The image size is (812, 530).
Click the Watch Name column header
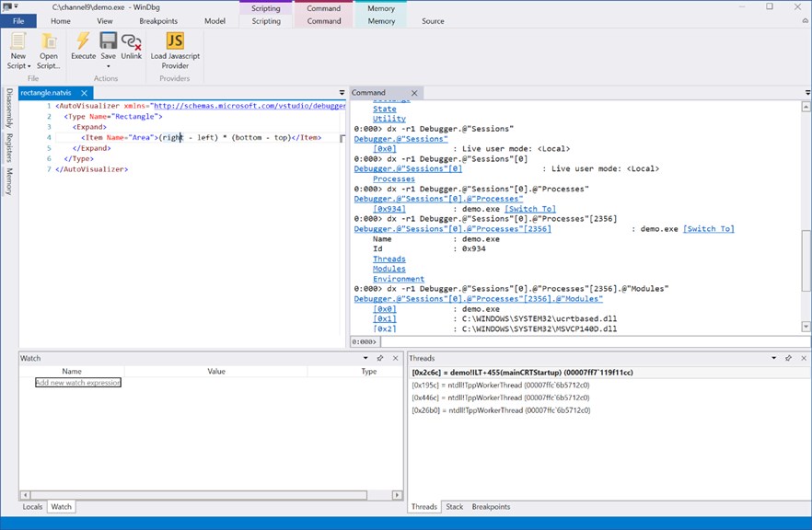point(72,372)
